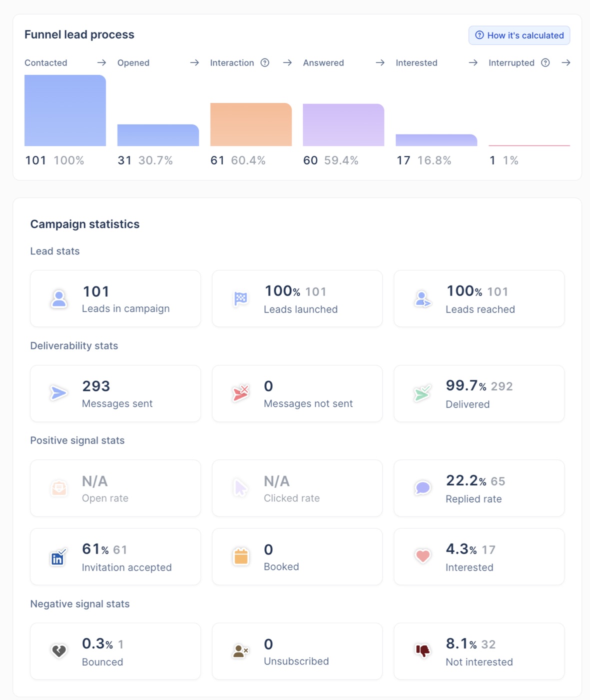Click the "0.3%" Bounced value
Viewport: 590px width, 700px height.
(97, 643)
